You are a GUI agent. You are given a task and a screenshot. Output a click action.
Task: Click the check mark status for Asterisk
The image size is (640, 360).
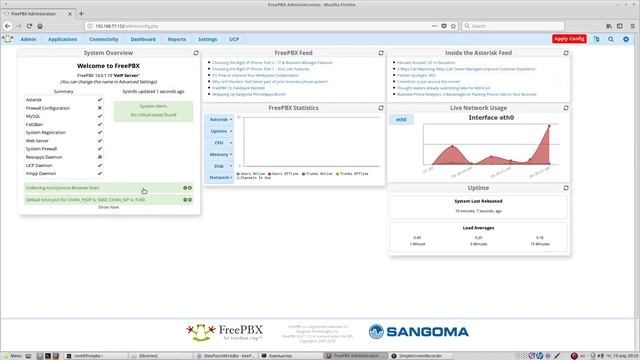(x=100, y=100)
